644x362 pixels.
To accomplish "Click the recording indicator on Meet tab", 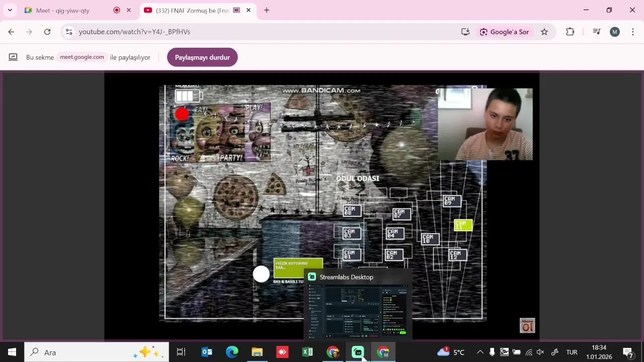I will (x=117, y=10).
